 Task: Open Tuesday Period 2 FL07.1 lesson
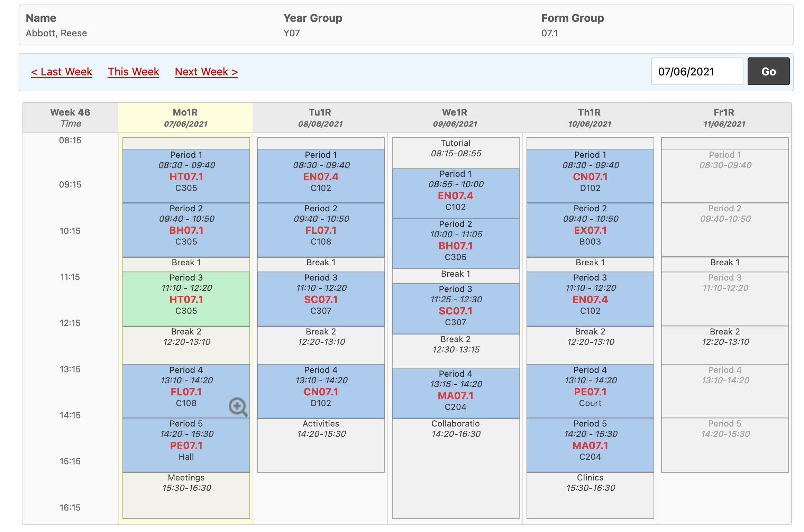tap(321, 230)
